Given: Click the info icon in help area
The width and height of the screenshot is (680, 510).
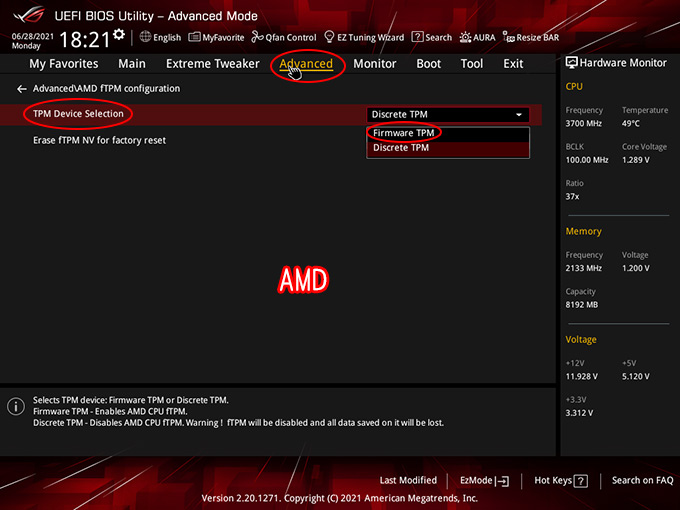Looking at the screenshot, I should 16,407.
